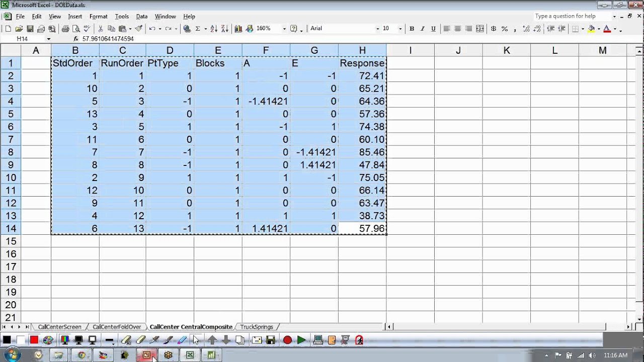Click the Increase Decimal icon
The height and width of the screenshot is (362, 644).
(x=526, y=29)
